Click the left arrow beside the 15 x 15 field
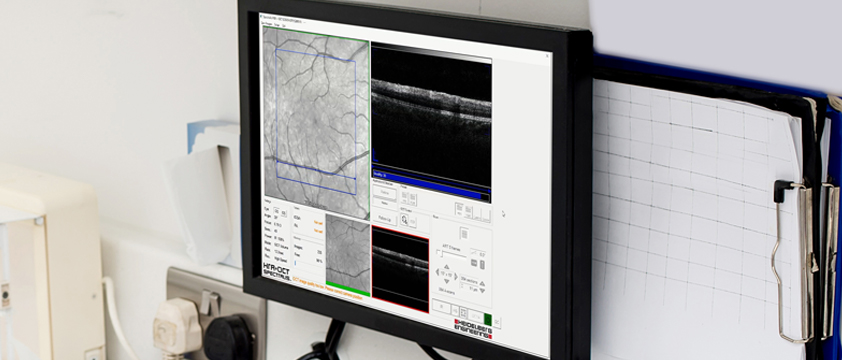The image size is (842, 360). point(437,272)
